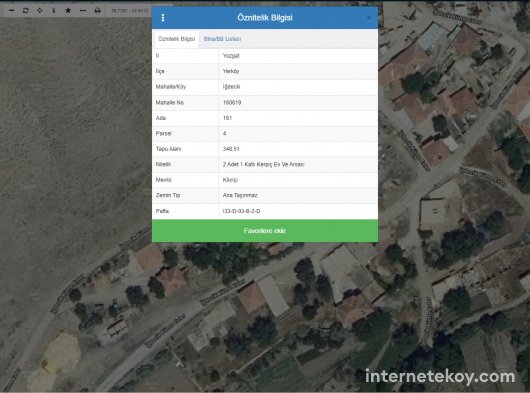This screenshot has height=393, width=530.
Task: Click the Mahalle/Köy value İğdecik
Action: 231,87
